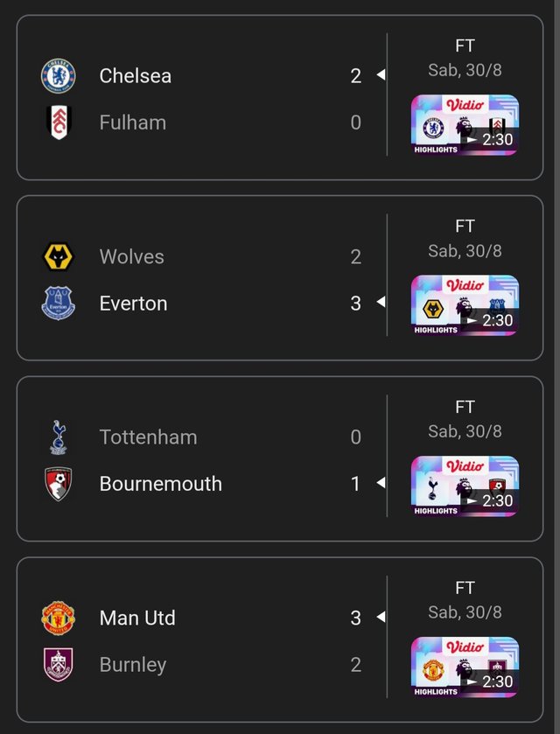This screenshot has height=734, width=560.
Task: Click the Everton club crest
Action: point(58,304)
